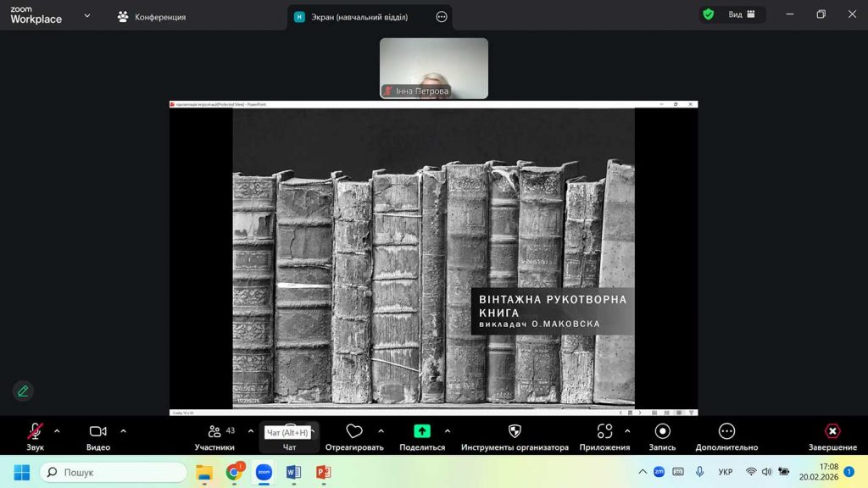This screenshot has height=488, width=868.
Task: Expand video options arrow next to Видео
Action: (x=124, y=431)
